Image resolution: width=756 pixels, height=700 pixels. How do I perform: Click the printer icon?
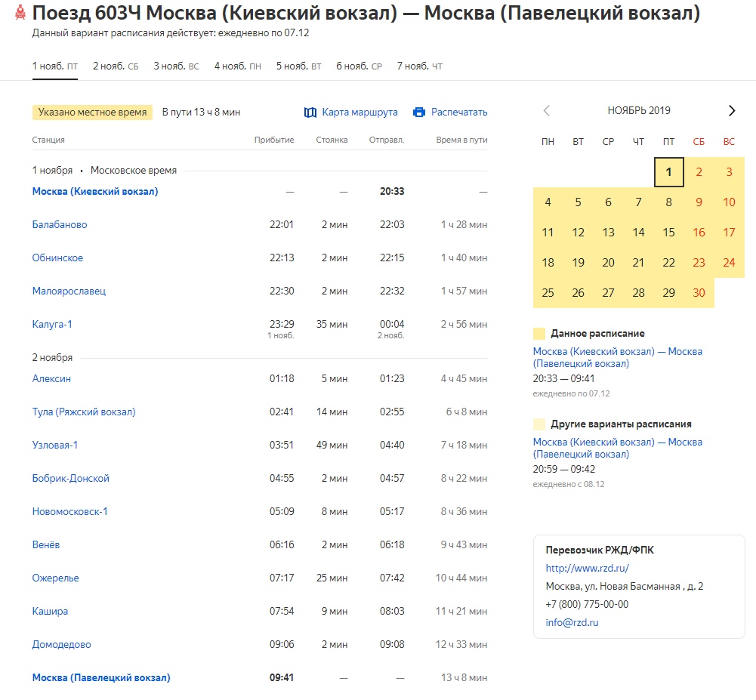419,113
